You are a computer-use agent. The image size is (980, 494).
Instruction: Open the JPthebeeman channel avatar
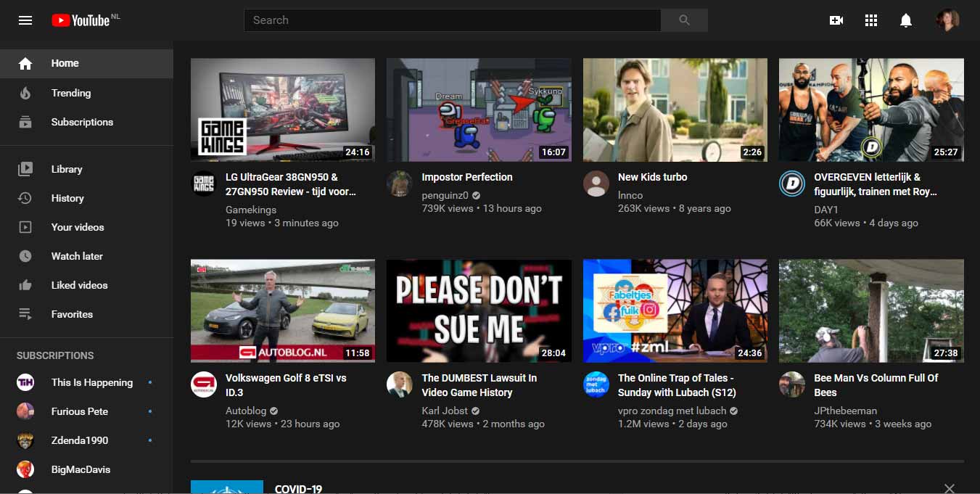click(792, 384)
